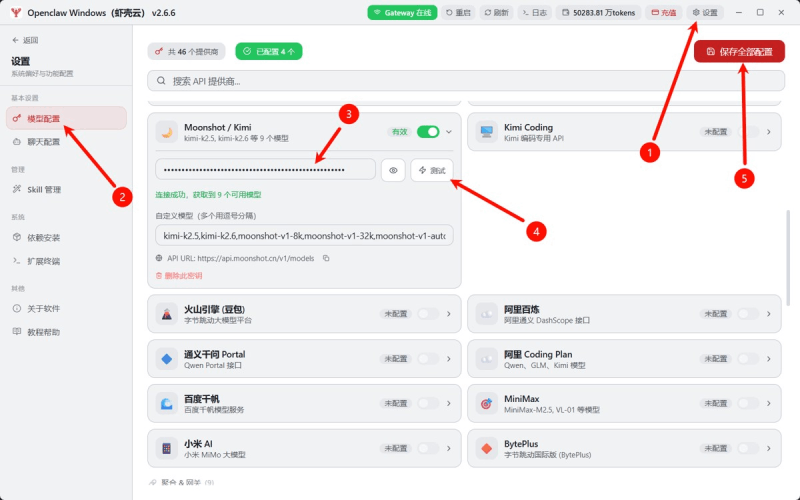The image size is (800, 500).
Task: Click the 小米 AI provider icon
Action: pyautogui.click(x=167, y=448)
